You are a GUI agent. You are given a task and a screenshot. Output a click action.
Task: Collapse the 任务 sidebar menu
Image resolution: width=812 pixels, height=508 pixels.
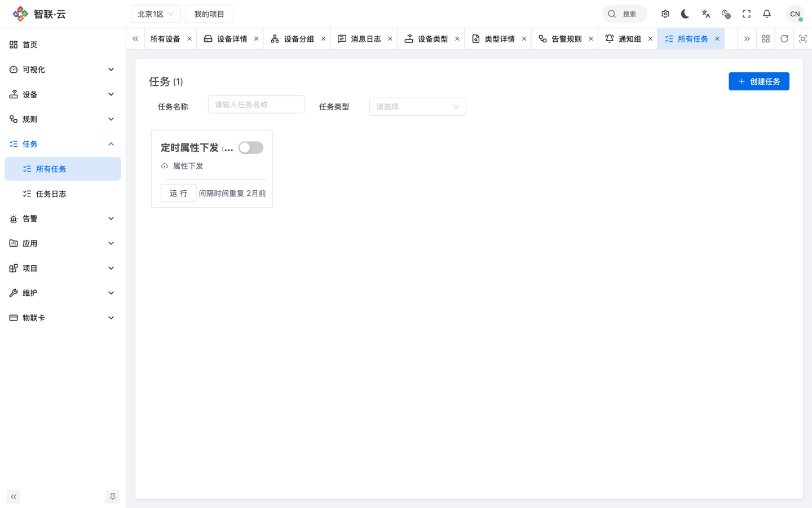pyautogui.click(x=63, y=144)
